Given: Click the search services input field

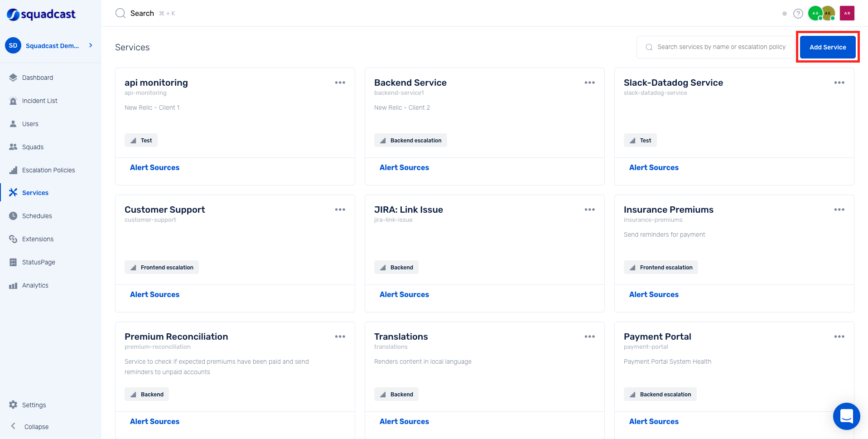Looking at the screenshot, I should 716,47.
